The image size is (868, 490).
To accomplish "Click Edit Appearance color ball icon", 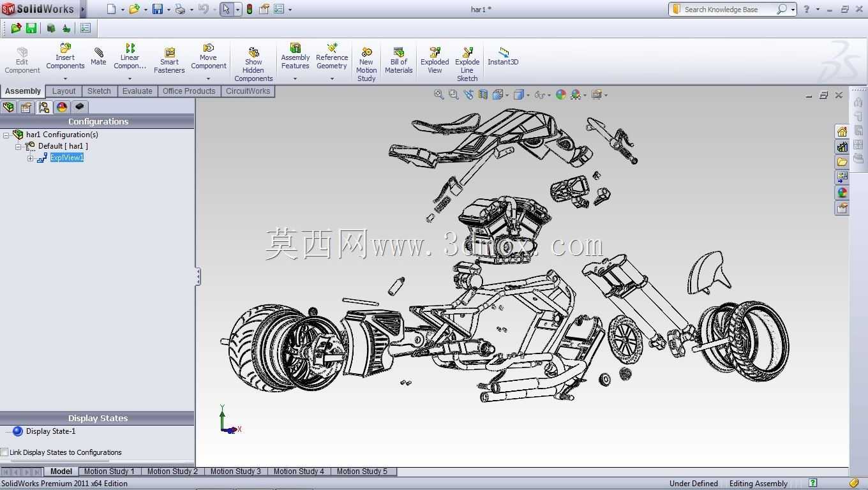I will [x=561, y=94].
